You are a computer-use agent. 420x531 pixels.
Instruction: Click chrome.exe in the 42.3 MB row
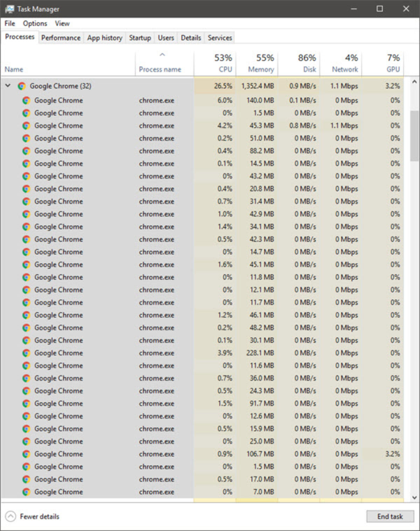click(x=156, y=240)
